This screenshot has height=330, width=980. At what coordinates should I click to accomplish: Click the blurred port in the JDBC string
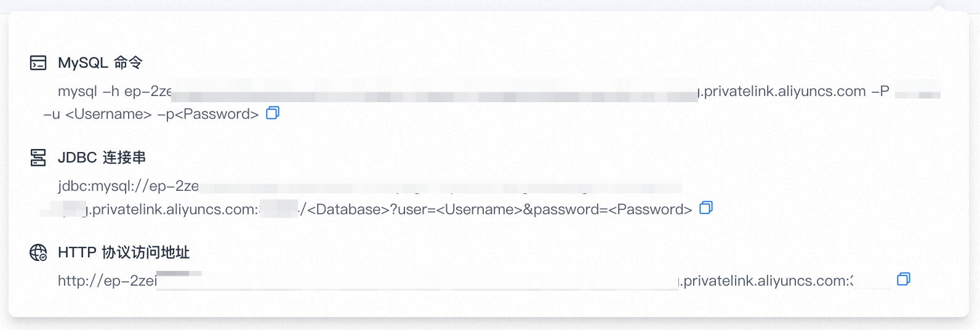point(279,209)
